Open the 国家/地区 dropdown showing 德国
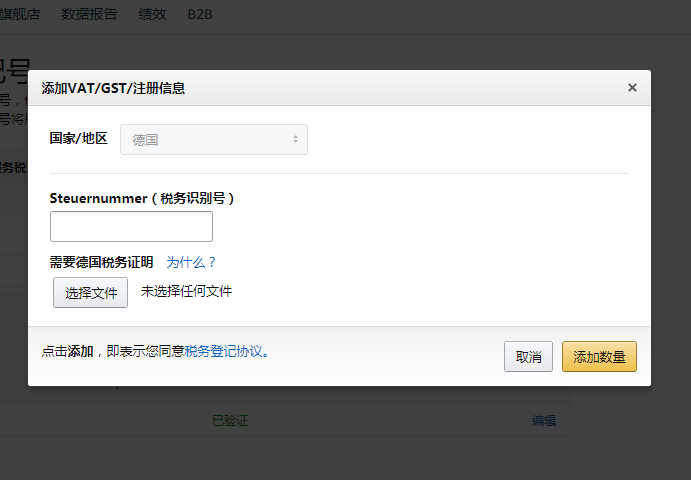The image size is (691, 480). (x=214, y=140)
